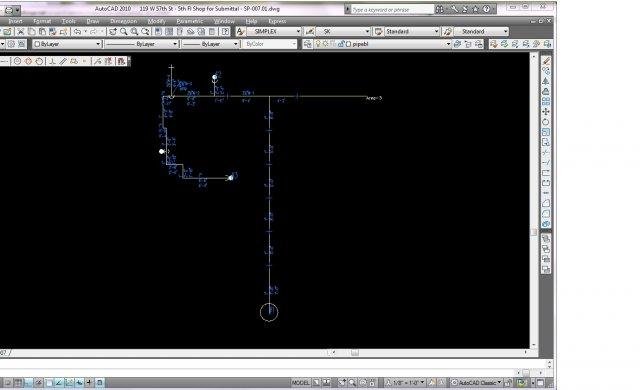This screenshot has width=640, height=390.
Task: Open the Table Style icon
Action: pos(378,31)
